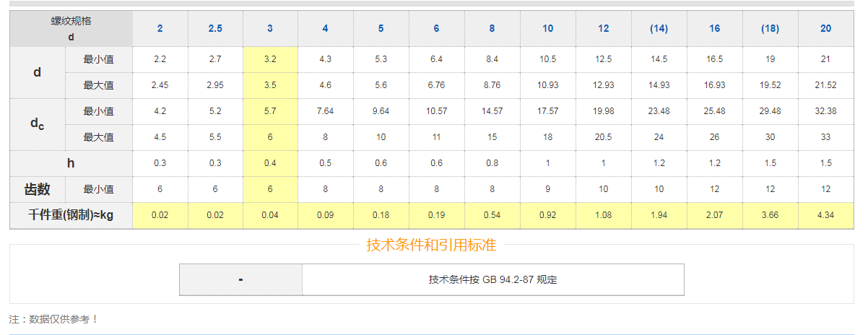Select cell value 32.38
The width and height of the screenshot is (868, 335).
[826, 111]
